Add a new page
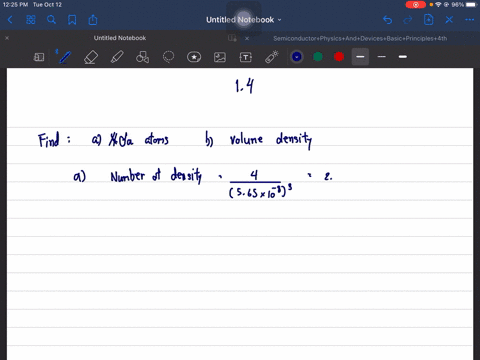This screenshot has width=480, height=360. pyautogui.click(x=428, y=20)
